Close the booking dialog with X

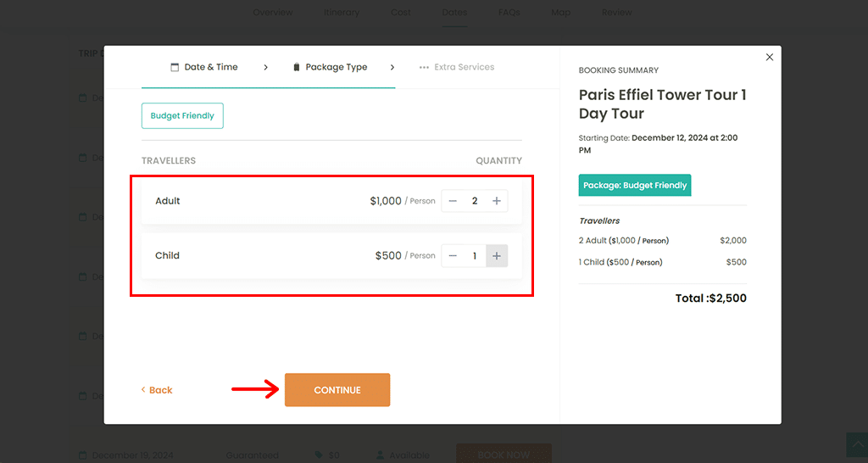(770, 57)
